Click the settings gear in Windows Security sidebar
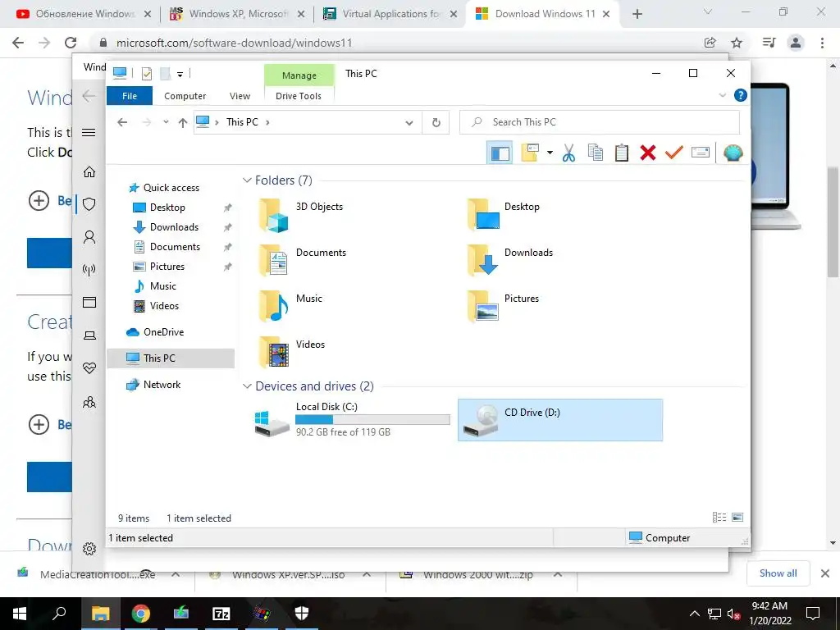 tap(89, 549)
